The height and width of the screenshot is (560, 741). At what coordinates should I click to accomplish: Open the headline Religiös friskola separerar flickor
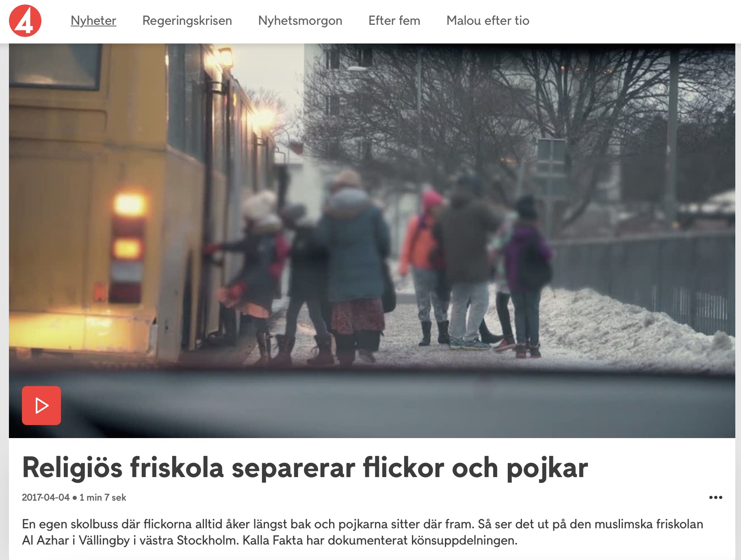click(305, 467)
